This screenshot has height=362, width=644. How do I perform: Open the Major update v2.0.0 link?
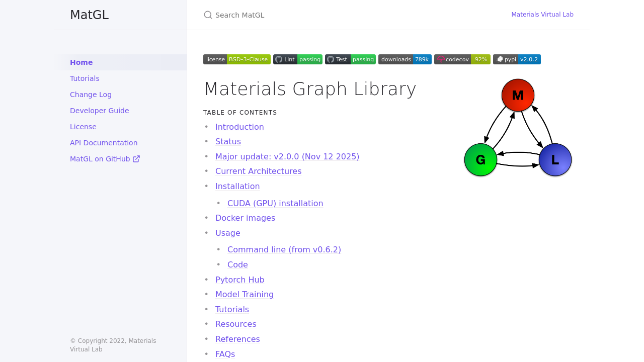point(287,156)
